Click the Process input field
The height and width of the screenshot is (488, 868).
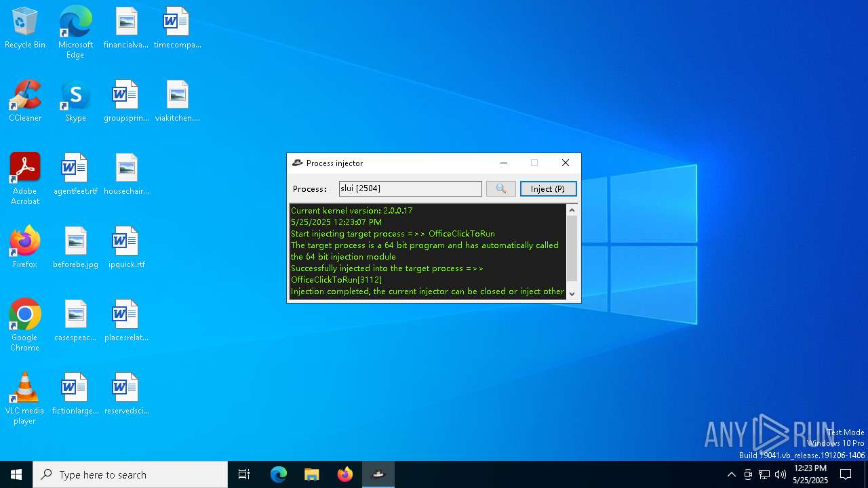pos(410,188)
